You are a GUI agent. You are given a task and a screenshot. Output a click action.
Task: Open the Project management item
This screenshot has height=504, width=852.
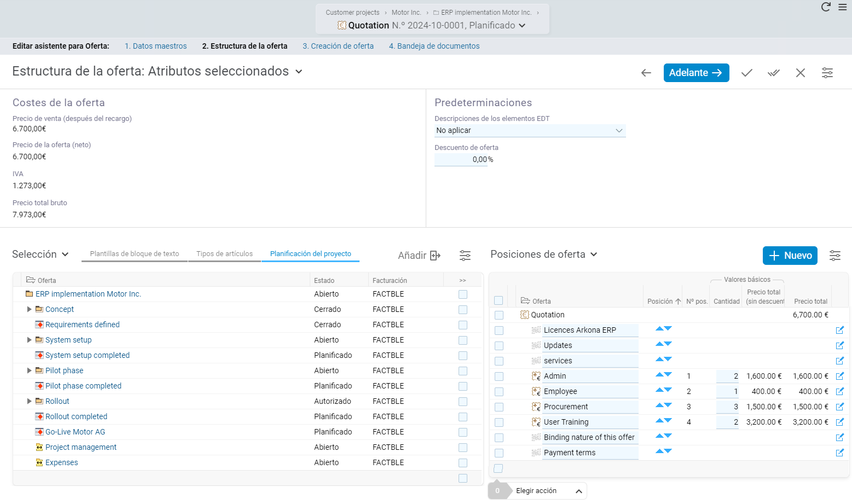(81, 447)
